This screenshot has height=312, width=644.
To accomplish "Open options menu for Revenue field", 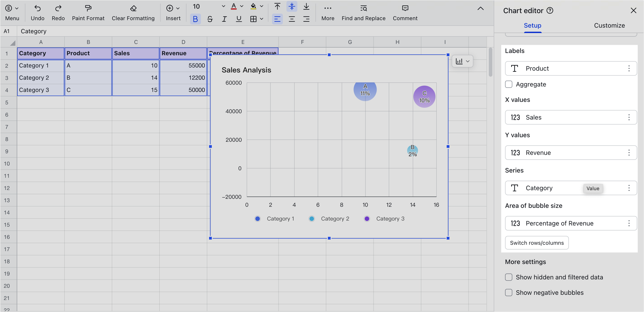I will pyautogui.click(x=629, y=153).
